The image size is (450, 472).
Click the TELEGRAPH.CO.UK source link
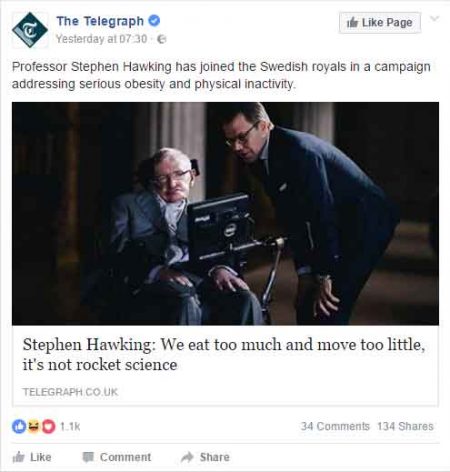tap(70, 392)
